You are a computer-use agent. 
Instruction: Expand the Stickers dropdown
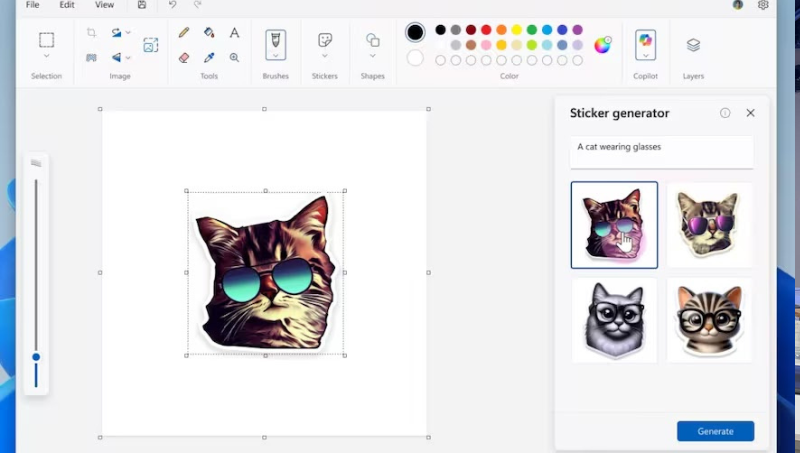pos(325,57)
